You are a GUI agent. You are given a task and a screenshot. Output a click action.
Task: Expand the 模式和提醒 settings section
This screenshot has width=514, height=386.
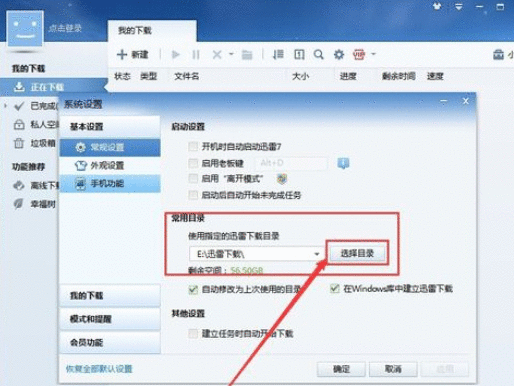coord(110,319)
